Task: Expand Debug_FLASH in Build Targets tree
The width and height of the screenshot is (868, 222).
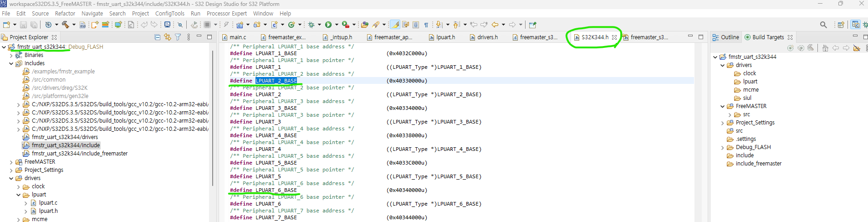Action: 723,147
